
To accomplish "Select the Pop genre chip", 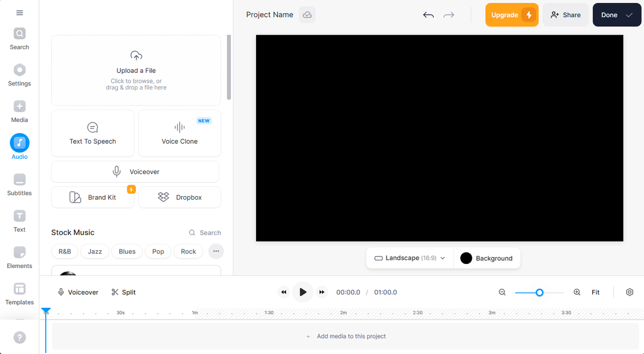I will click(158, 251).
